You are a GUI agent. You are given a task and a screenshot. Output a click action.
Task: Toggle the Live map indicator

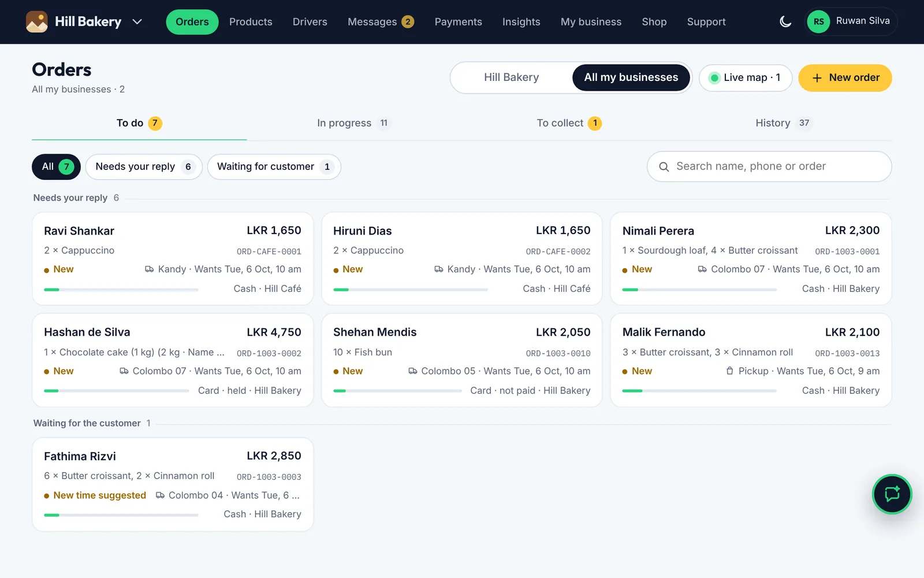pos(746,78)
